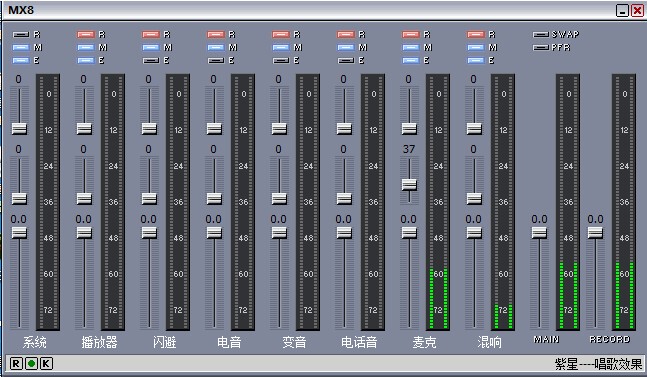Click the top slider knob on 播放器 channel
Image resolution: width=647 pixels, height=377 pixels.
[x=84, y=129]
